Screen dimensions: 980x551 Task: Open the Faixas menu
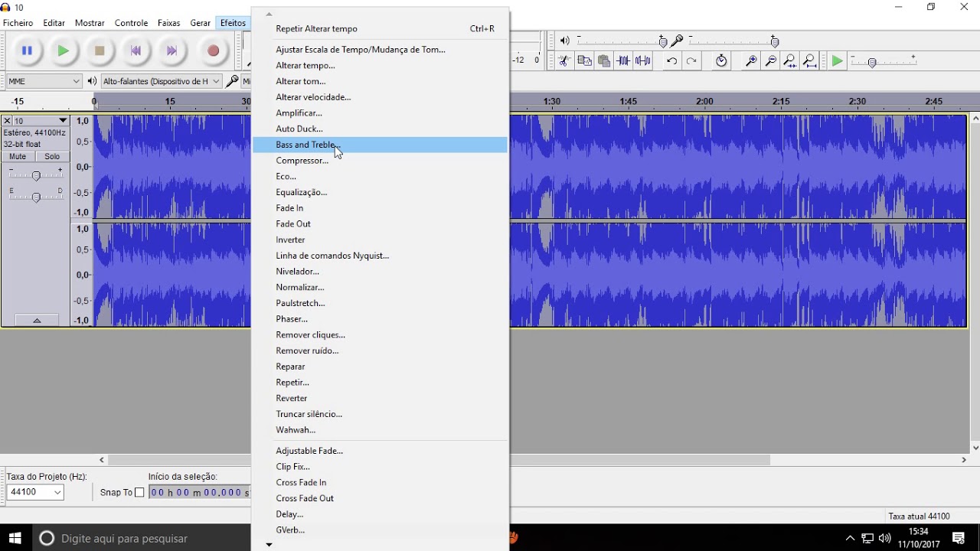tap(168, 23)
